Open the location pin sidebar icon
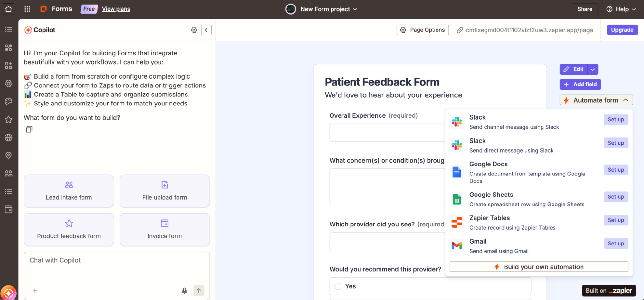644x300 pixels. coord(9,155)
